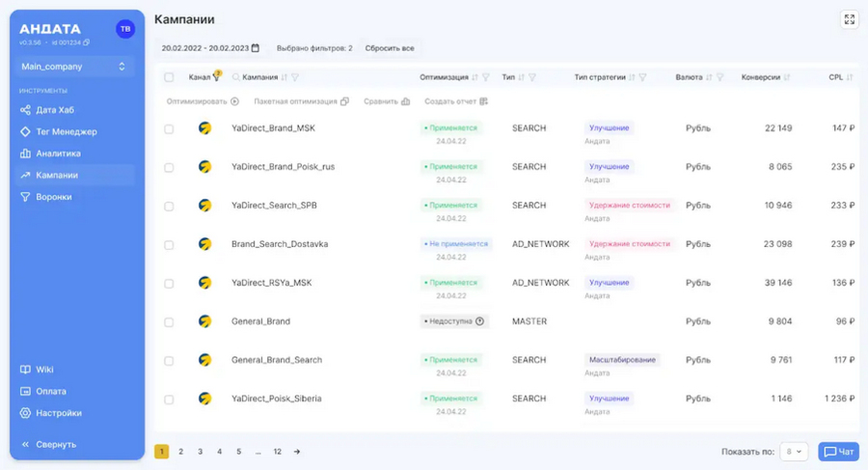Click Создать отчет action
The image size is (868, 470).
pos(456,101)
